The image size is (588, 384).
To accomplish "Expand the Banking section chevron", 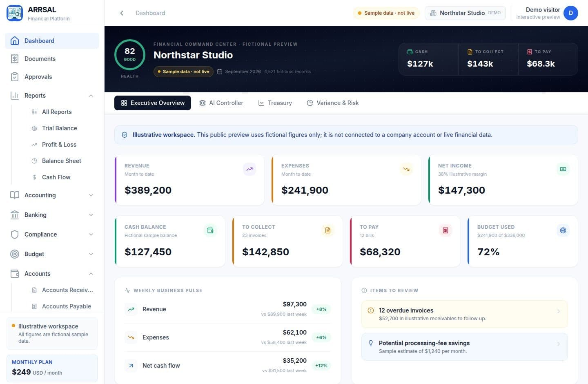I will pos(91,215).
